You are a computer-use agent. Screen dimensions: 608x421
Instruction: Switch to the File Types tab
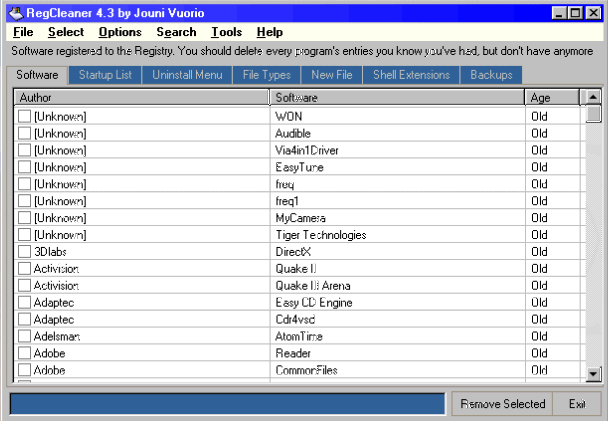267,75
